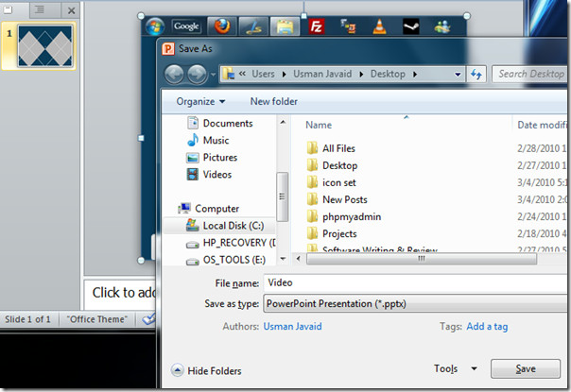The image size is (571, 392).
Task: Select Pictures library in navigation pane
Action: 212,157
